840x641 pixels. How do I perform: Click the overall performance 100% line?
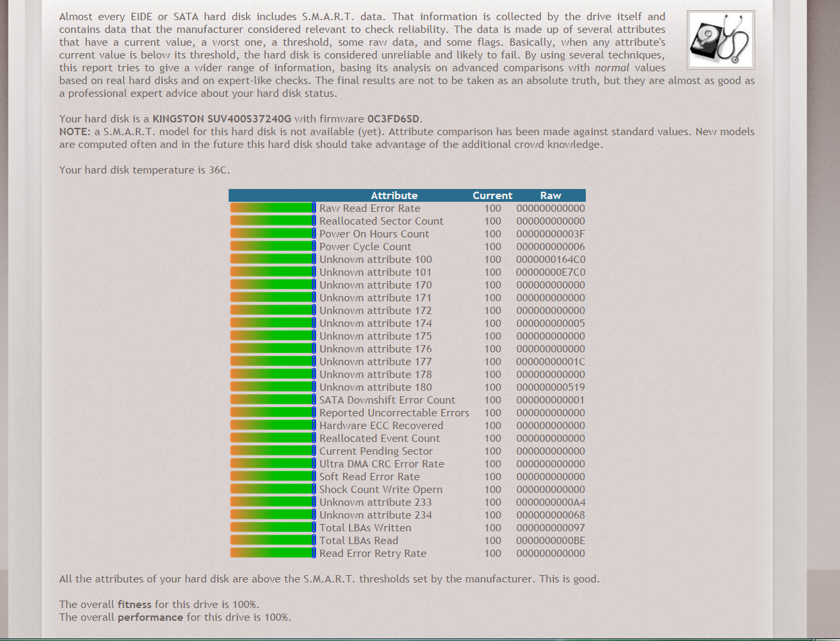[x=175, y=617]
